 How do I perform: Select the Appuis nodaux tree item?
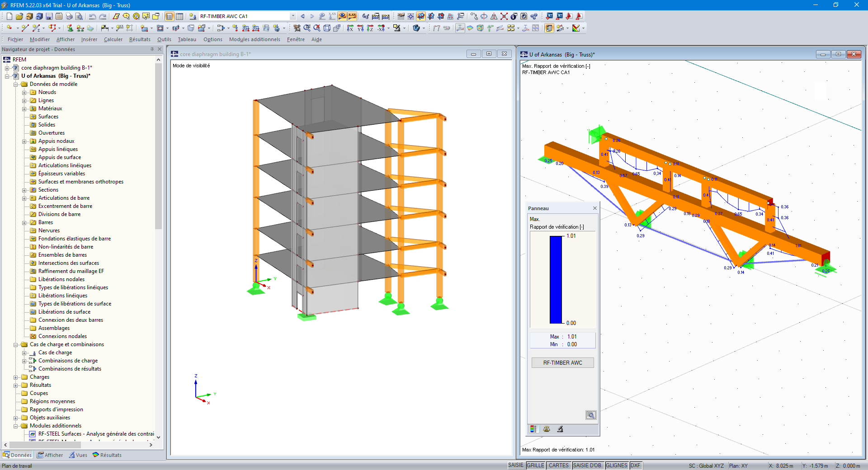pyautogui.click(x=56, y=141)
